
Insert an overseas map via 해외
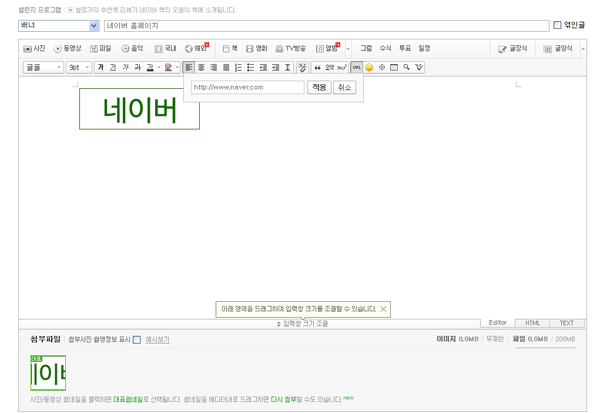tap(197, 48)
